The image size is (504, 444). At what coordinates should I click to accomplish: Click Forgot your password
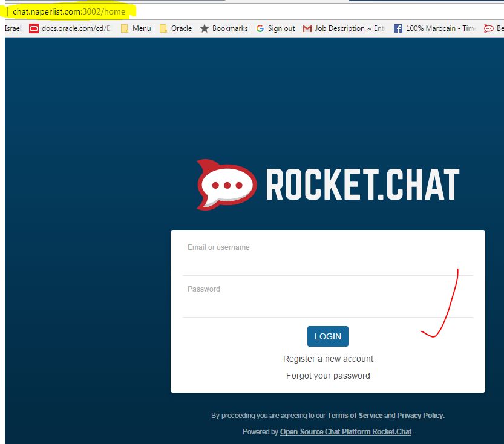[x=328, y=376]
